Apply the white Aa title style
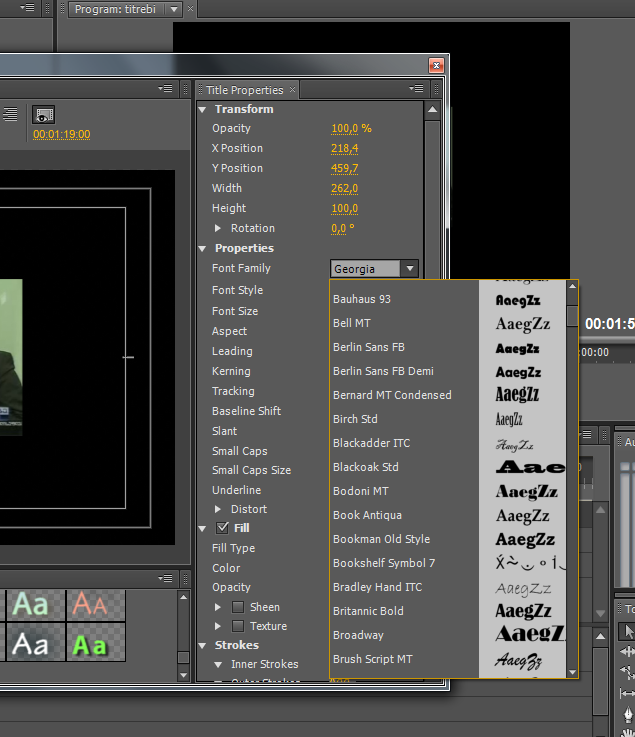 (35, 642)
